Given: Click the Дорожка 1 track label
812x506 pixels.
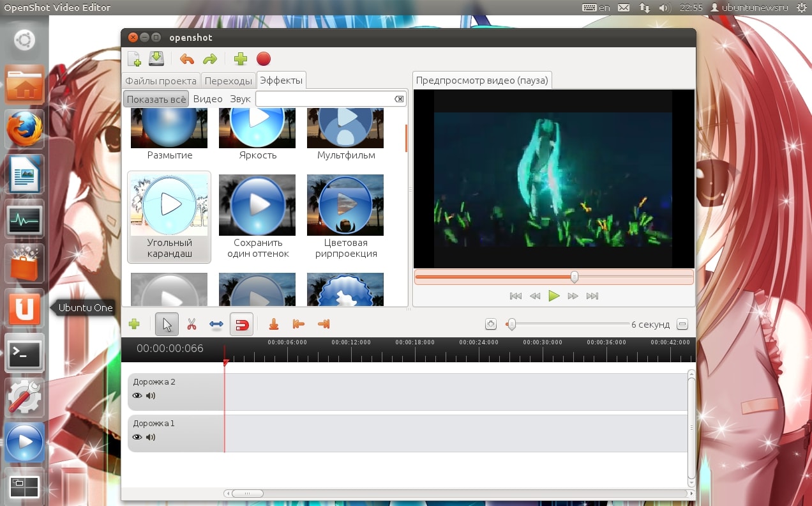Looking at the screenshot, I should [154, 424].
